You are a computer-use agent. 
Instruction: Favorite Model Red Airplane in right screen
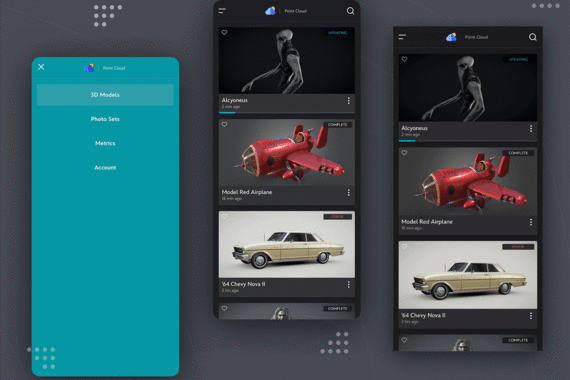(404, 153)
